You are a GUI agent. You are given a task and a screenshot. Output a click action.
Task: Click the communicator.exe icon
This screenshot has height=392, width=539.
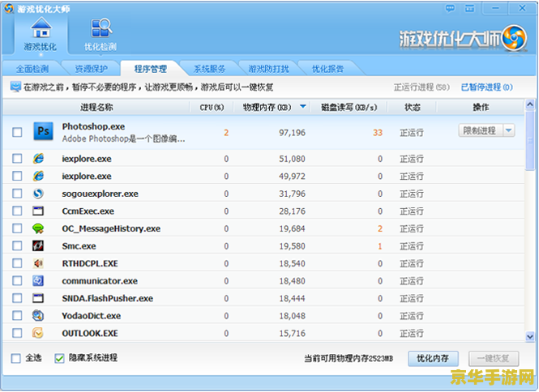coord(38,281)
